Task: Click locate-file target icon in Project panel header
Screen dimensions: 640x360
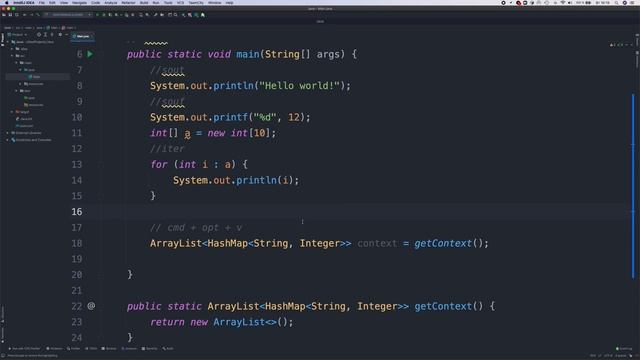Action: 39,35
